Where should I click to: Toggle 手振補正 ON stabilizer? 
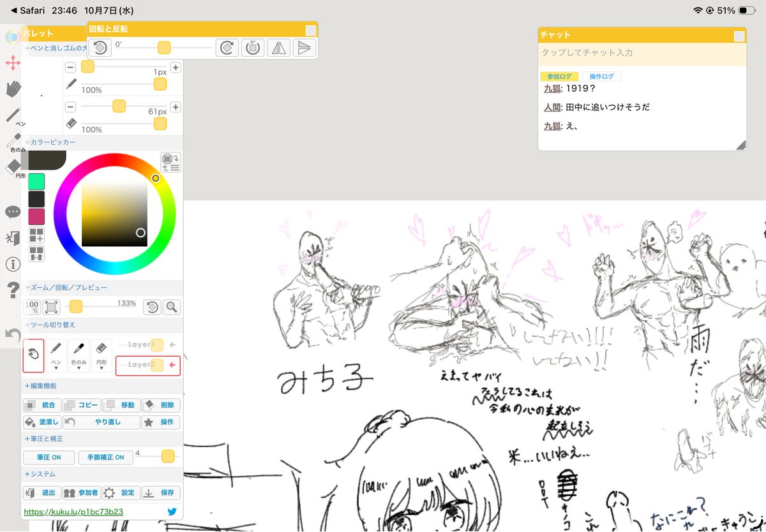[105, 457]
